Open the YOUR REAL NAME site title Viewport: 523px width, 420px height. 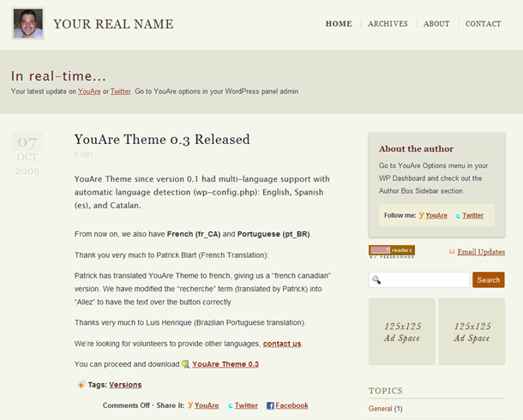(113, 24)
